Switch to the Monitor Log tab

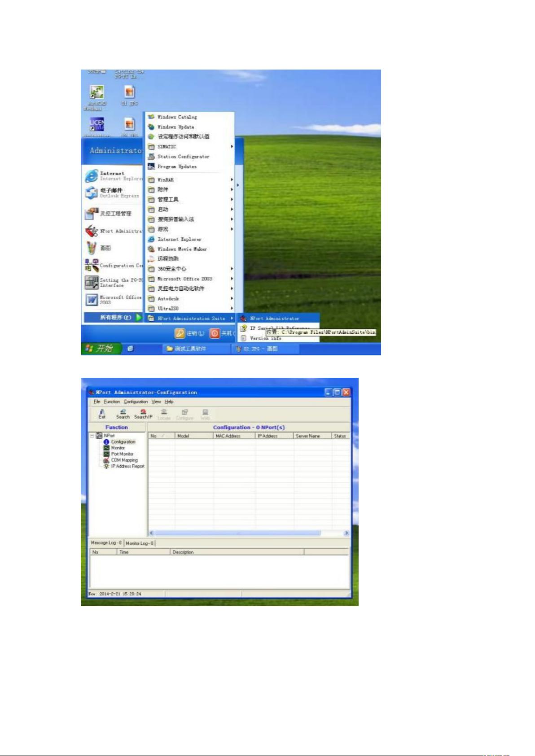[140, 543]
